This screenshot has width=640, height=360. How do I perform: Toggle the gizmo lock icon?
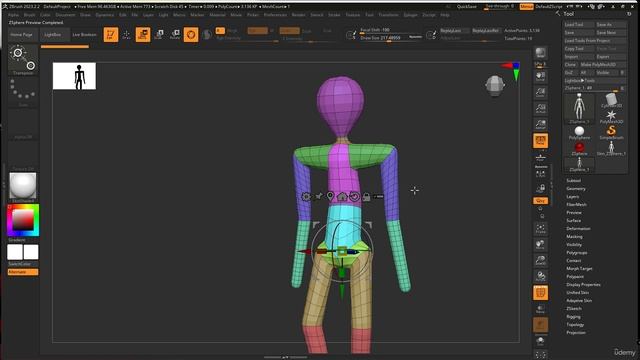367,197
